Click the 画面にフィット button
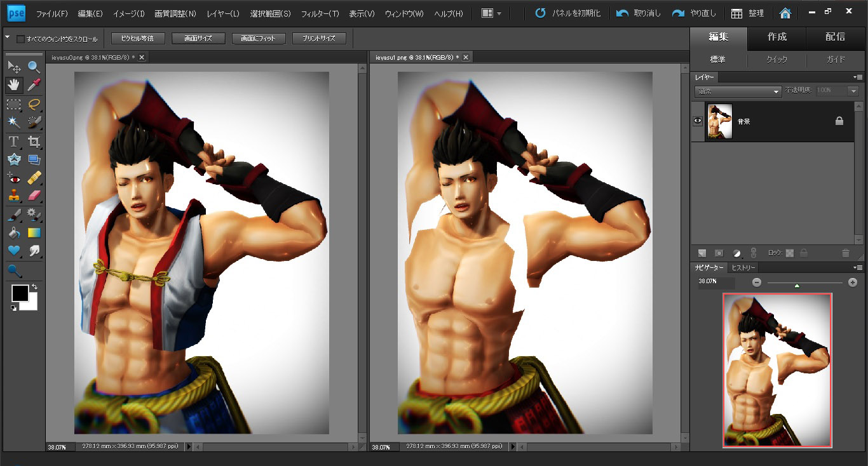The height and width of the screenshot is (466, 868). click(x=258, y=39)
